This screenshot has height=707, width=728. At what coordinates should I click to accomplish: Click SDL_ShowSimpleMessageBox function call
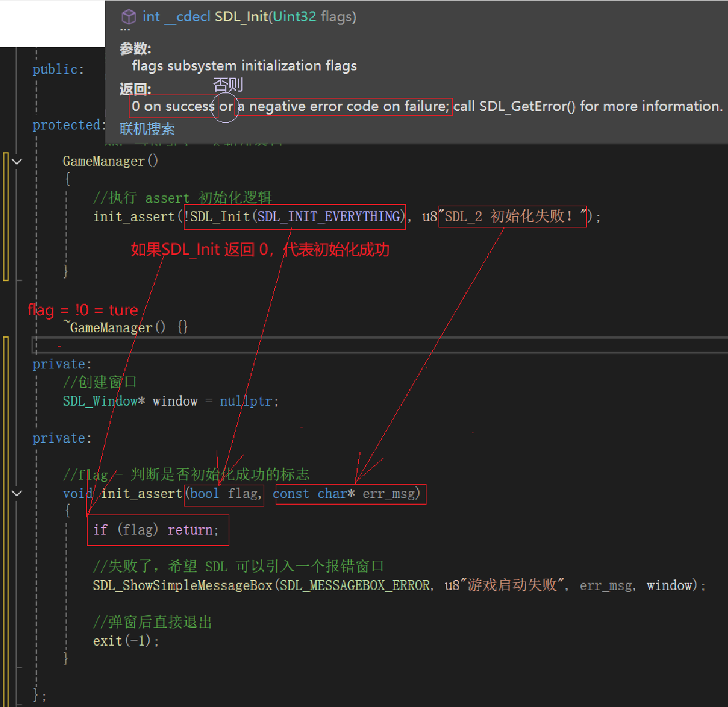click(x=182, y=586)
